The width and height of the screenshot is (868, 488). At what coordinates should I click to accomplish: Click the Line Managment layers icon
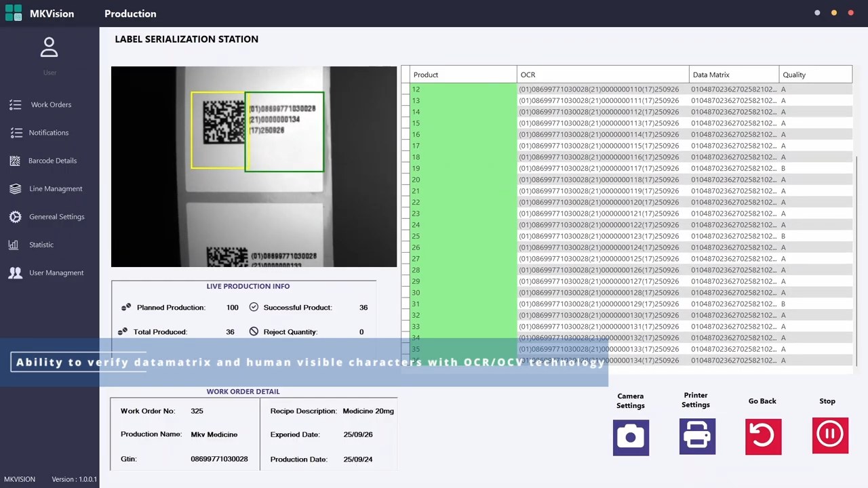pos(15,189)
